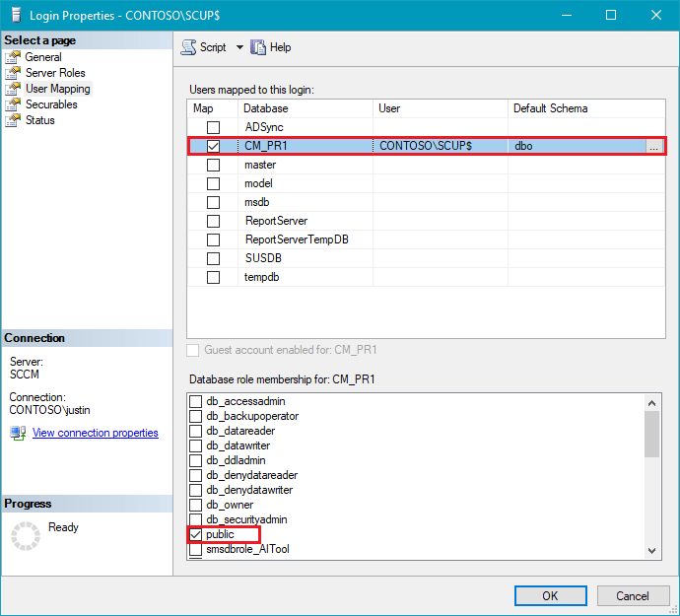Click the Login Properties window title icon
The height and width of the screenshot is (616, 680).
[16, 15]
